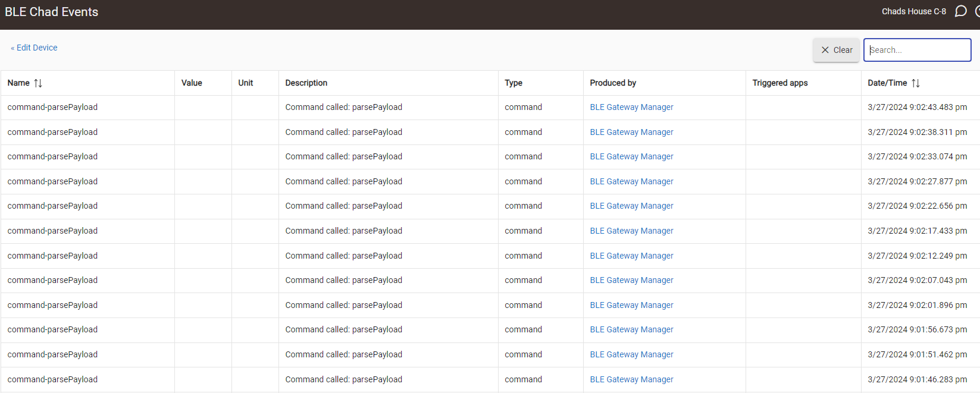This screenshot has height=393, width=980.
Task: Click Chads House C-8 in header
Action: 913,11
